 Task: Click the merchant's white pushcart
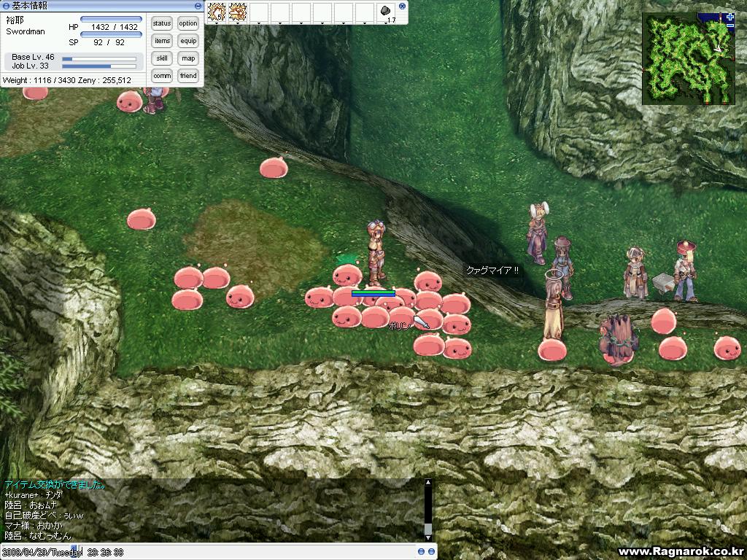click(663, 282)
